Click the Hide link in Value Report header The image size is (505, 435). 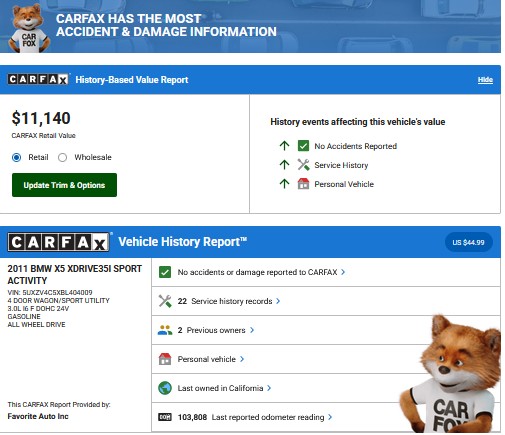tap(485, 80)
